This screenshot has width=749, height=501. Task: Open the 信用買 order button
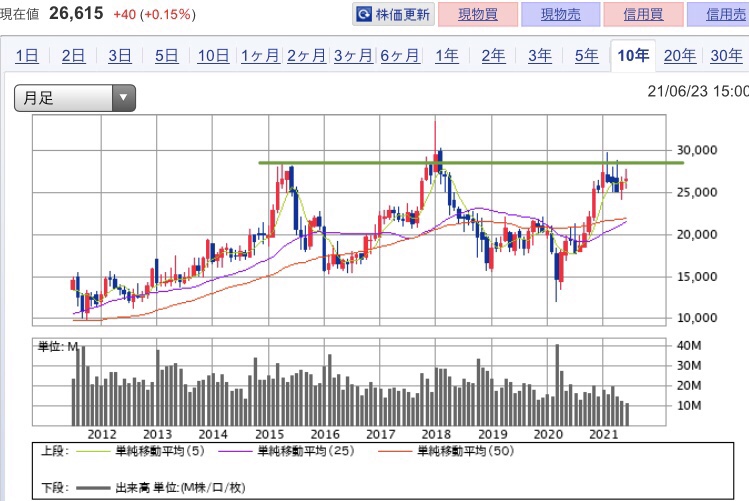[643, 14]
